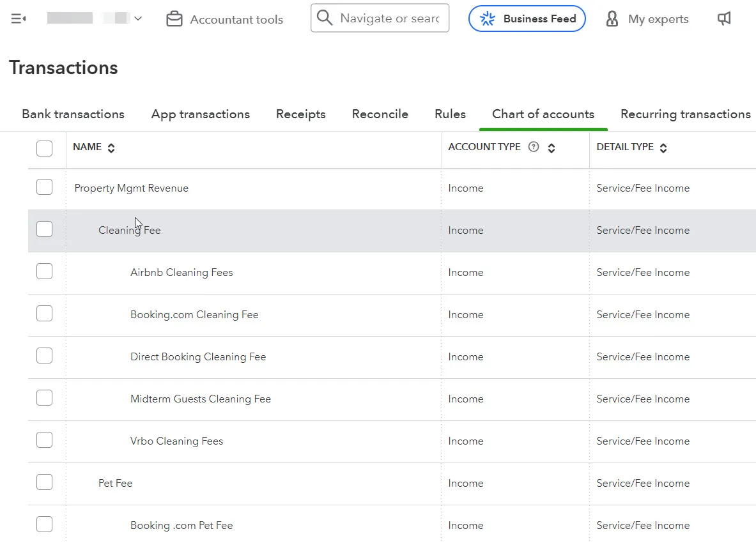Viewport: 756px width, 543px height.
Task: Collapse the left navigation menu icon
Action: pyautogui.click(x=19, y=19)
